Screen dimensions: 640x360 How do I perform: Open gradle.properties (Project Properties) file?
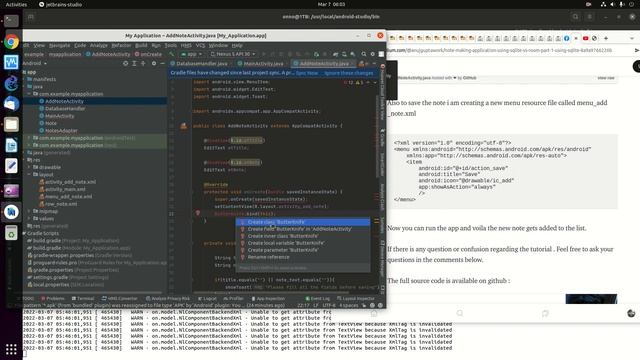pyautogui.click(x=73, y=270)
